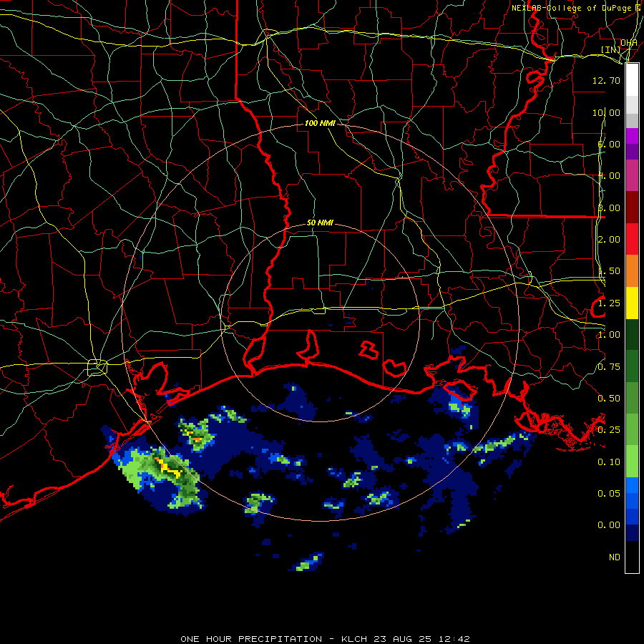Pick the black ND swatch in the scale
Image resolution: width=644 pixels, height=644 pixels.
pos(632,557)
